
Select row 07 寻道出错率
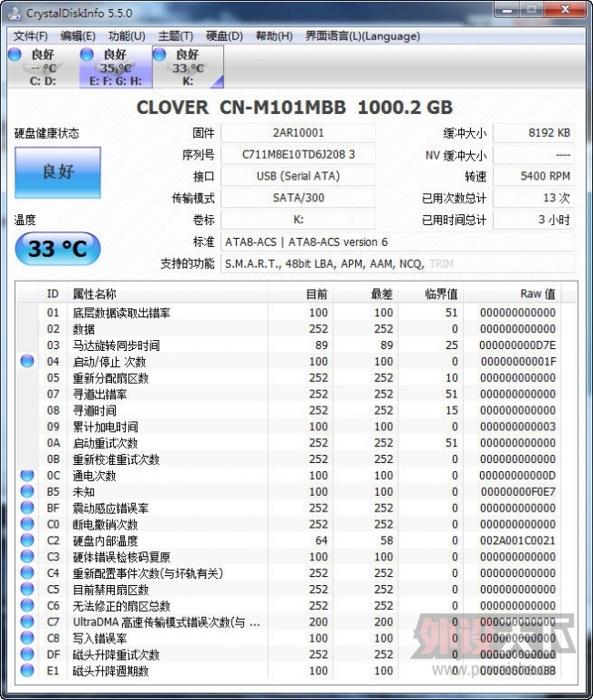[289, 394]
